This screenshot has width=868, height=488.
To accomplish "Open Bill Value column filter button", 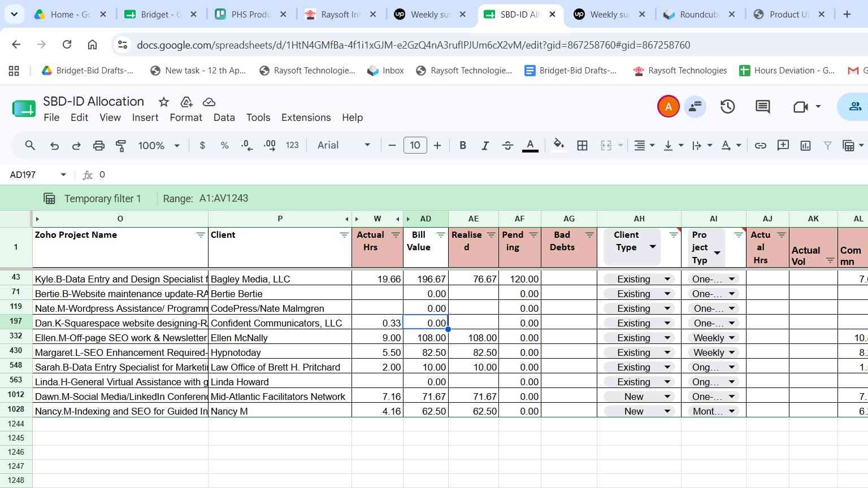I will (441, 235).
